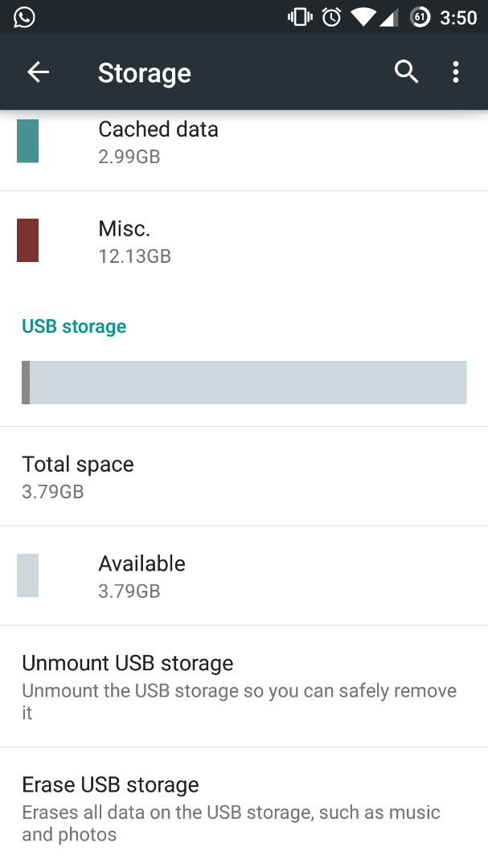Tap the clock showing 3:50
The height and width of the screenshot is (868, 488).
(x=459, y=18)
